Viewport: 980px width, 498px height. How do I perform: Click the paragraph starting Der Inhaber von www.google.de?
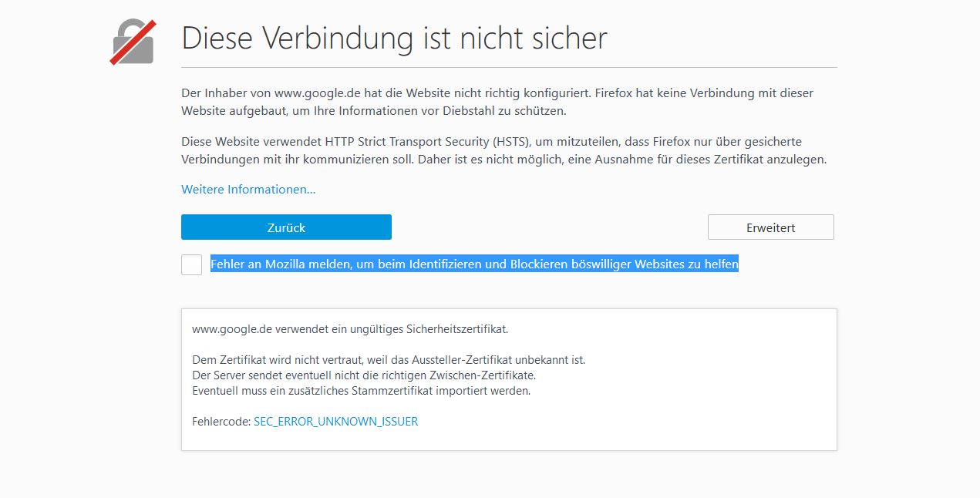pyautogui.click(x=497, y=102)
